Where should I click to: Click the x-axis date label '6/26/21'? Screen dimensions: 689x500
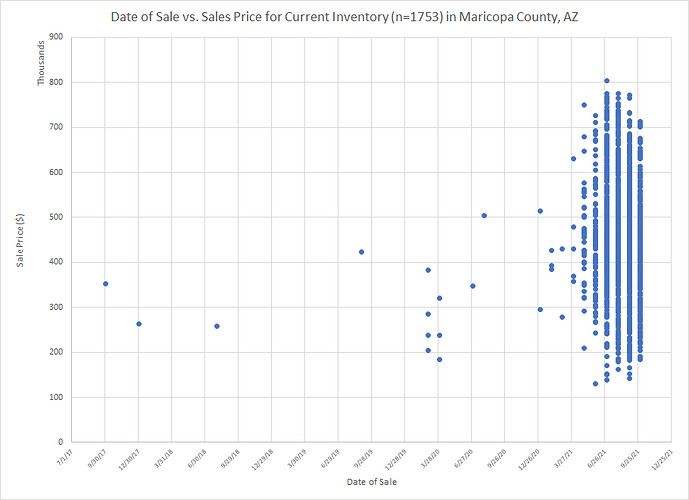[x=597, y=458]
